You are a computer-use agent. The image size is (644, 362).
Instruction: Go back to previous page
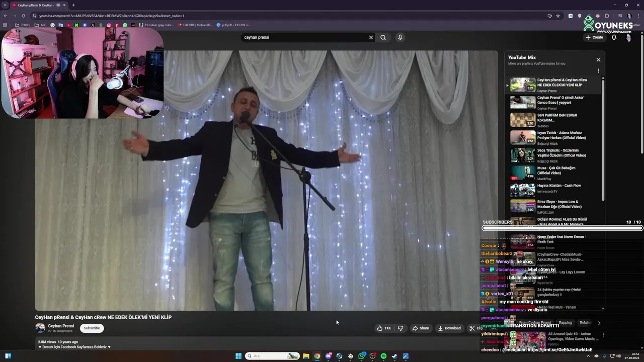6,16
